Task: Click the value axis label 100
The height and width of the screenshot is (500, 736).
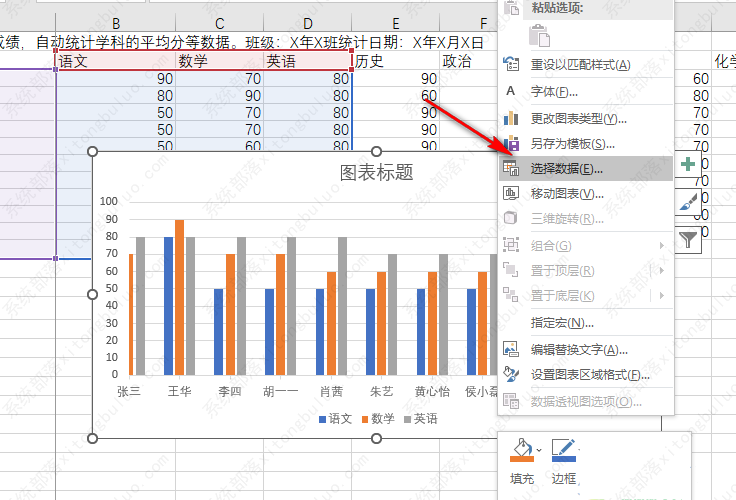Action: (x=109, y=201)
